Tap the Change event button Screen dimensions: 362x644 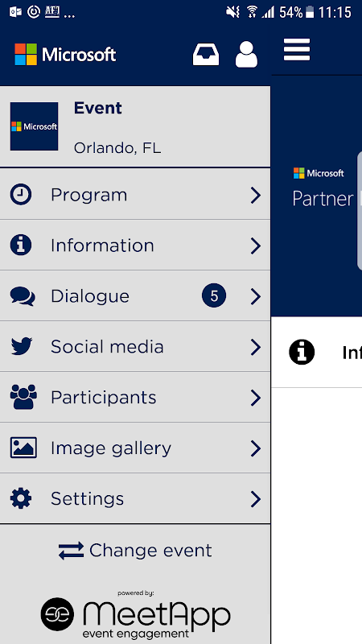(135, 551)
